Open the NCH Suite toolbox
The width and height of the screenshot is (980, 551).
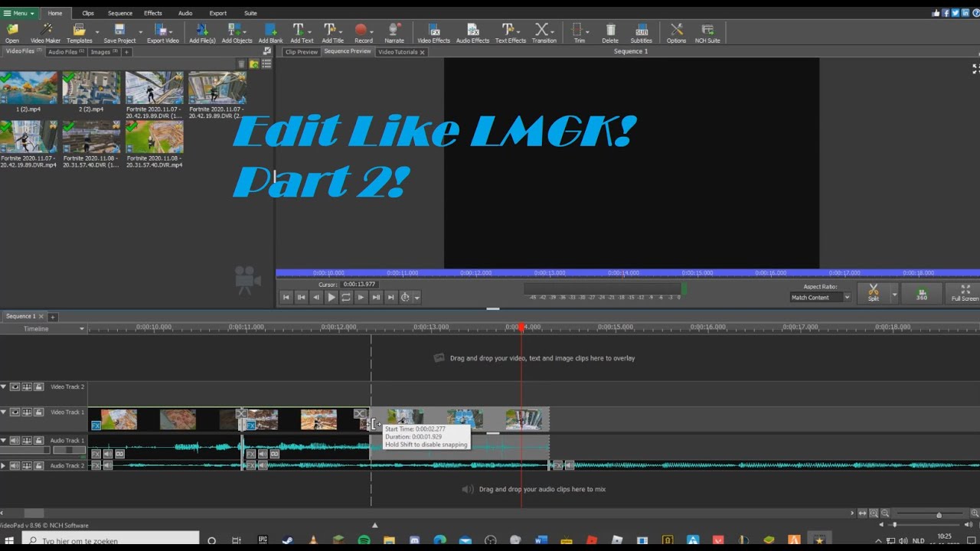tap(707, 33)
